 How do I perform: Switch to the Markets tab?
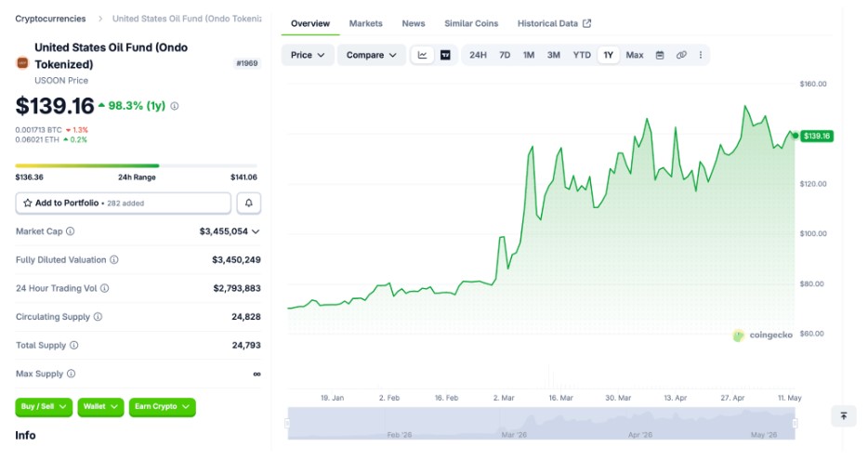(x=365, y=23)
